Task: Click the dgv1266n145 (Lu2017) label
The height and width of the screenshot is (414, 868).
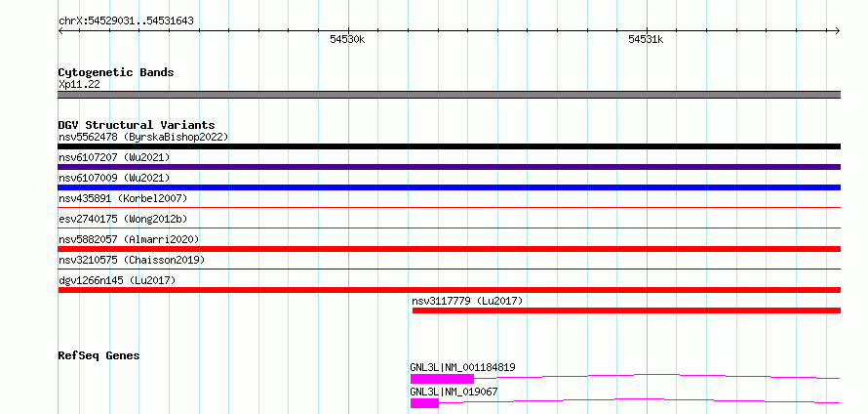Action: tap(117, 280)
